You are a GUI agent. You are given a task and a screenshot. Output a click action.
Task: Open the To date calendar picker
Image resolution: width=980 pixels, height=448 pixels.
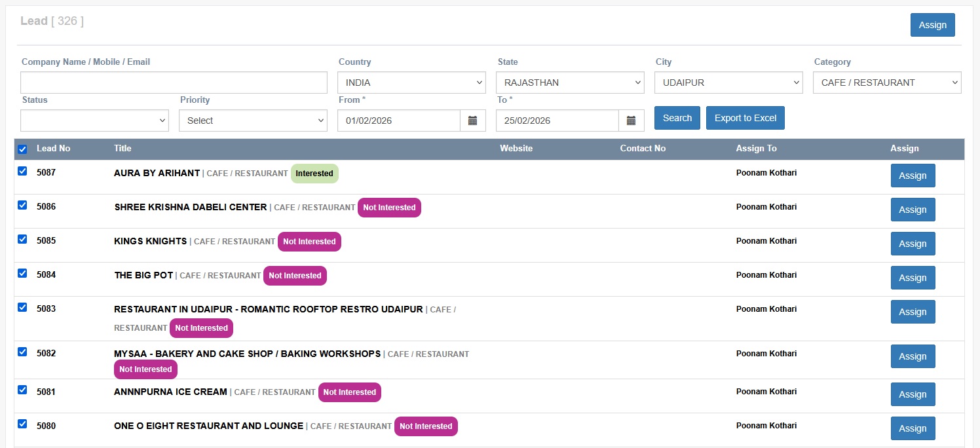pyautogui.click(x=631, y=121)
